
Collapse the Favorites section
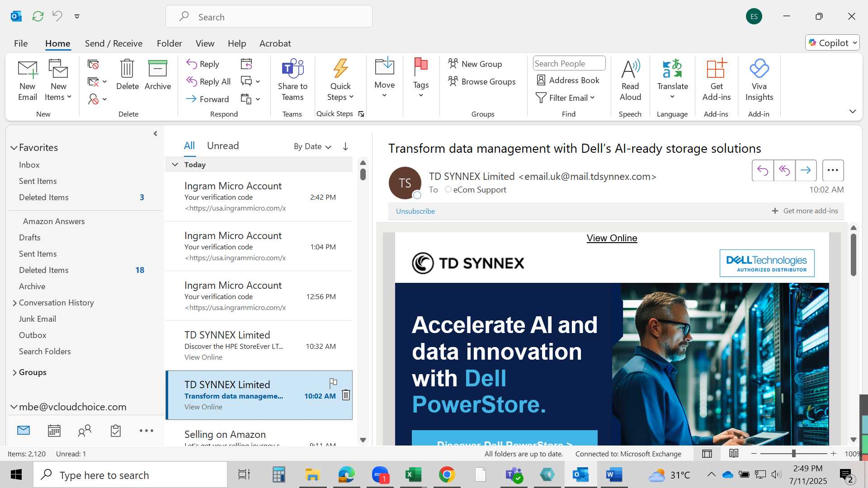click(x=14, y=148)
